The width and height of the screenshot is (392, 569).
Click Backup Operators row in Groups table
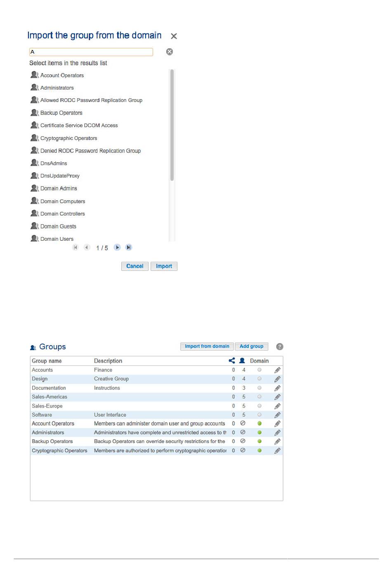click(x=156, y=442)
